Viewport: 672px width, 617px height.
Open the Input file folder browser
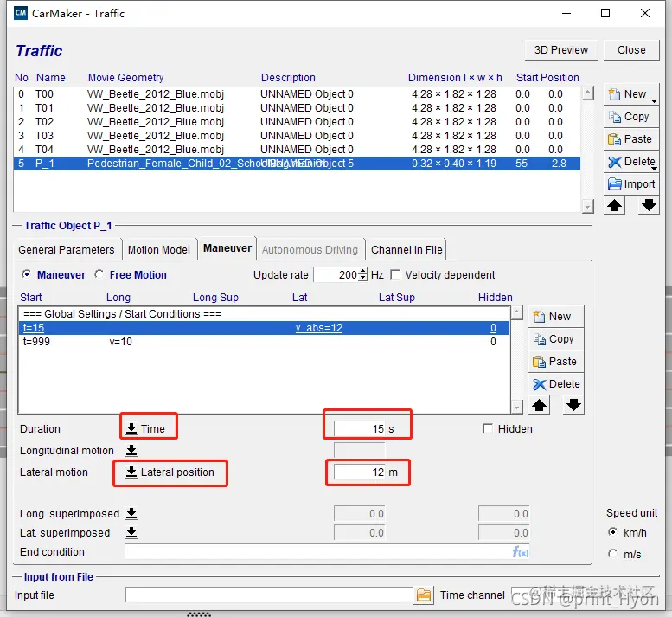424,595
